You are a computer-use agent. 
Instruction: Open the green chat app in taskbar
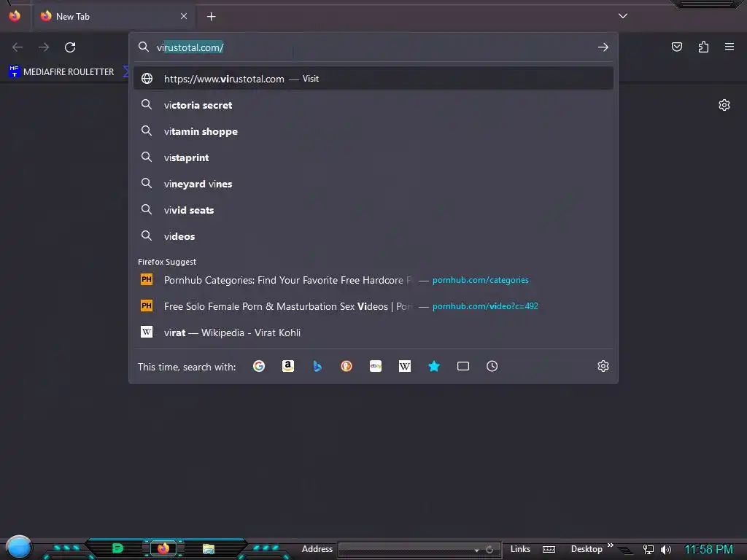point(117,548)
